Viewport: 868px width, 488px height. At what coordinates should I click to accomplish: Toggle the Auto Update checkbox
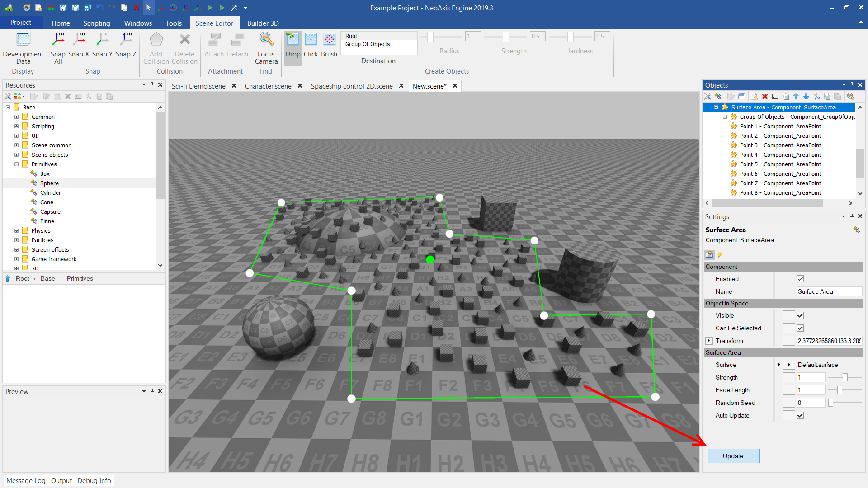[800, 415]
